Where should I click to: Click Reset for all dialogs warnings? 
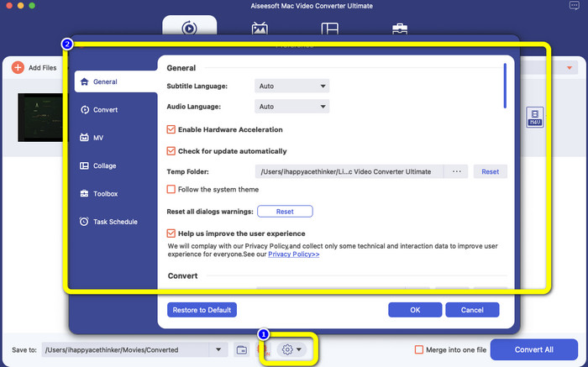click(x=285, y=212)
